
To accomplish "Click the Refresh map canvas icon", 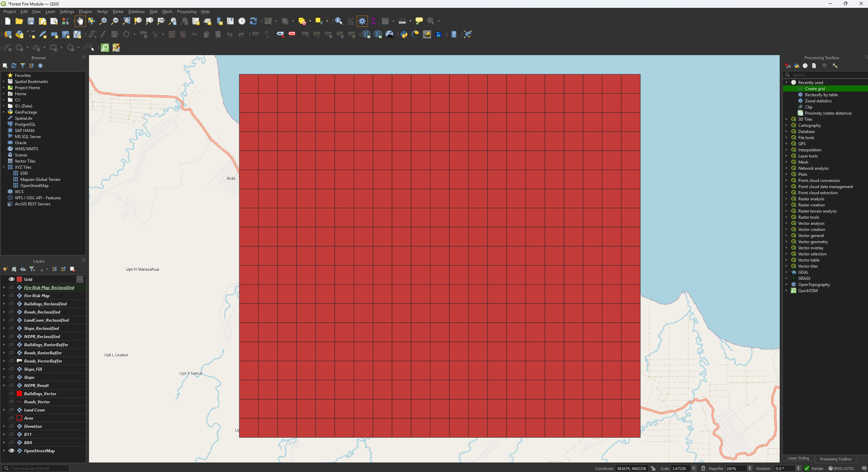I will (253, 21).
